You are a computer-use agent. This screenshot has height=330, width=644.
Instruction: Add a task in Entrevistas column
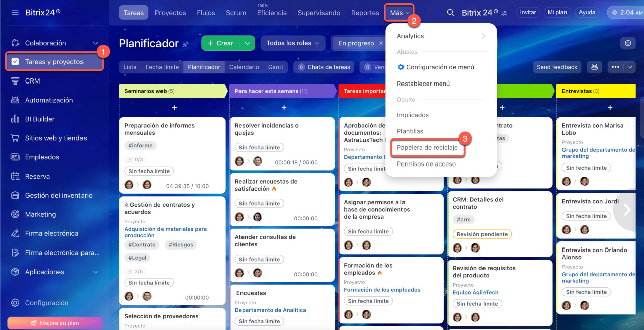[x=610, y=108]
